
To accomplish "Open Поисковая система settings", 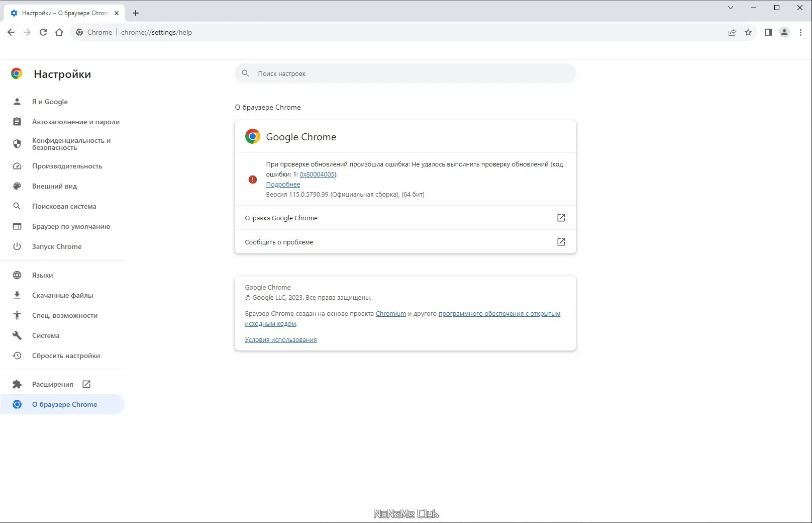I will [x=63, y=206].
